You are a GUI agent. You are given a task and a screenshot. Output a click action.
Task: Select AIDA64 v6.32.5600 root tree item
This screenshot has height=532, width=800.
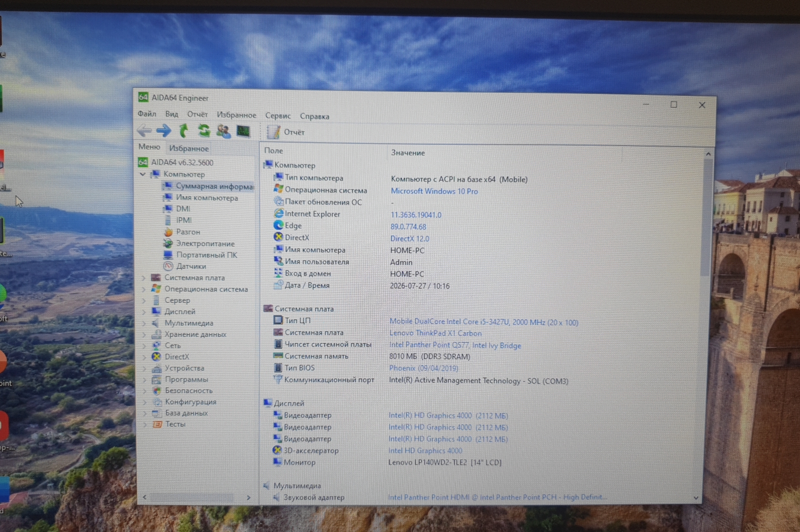[176, 162]
